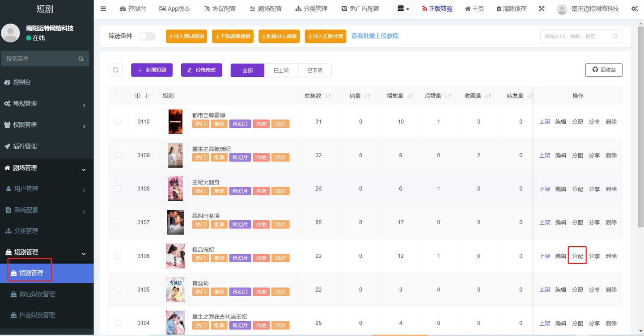Sort by 收藏量 column arrows
Image resolution: width=644 pixels, height=336 pixels.
(488, 96)
